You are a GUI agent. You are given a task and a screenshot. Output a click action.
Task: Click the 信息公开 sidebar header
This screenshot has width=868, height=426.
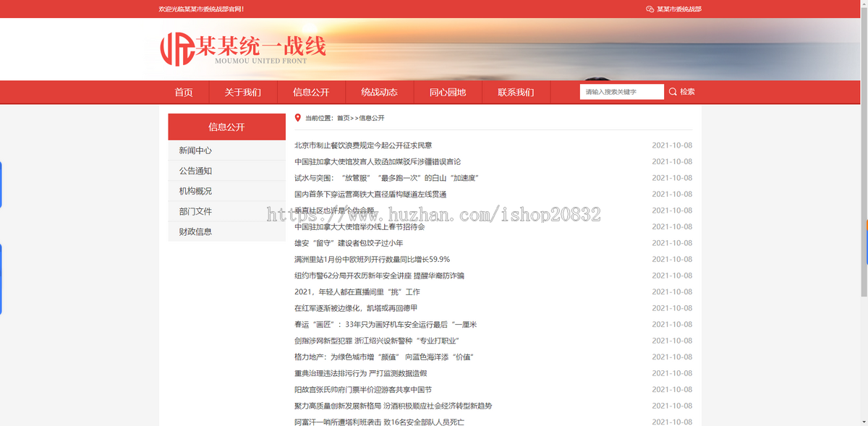click(227, 127)
